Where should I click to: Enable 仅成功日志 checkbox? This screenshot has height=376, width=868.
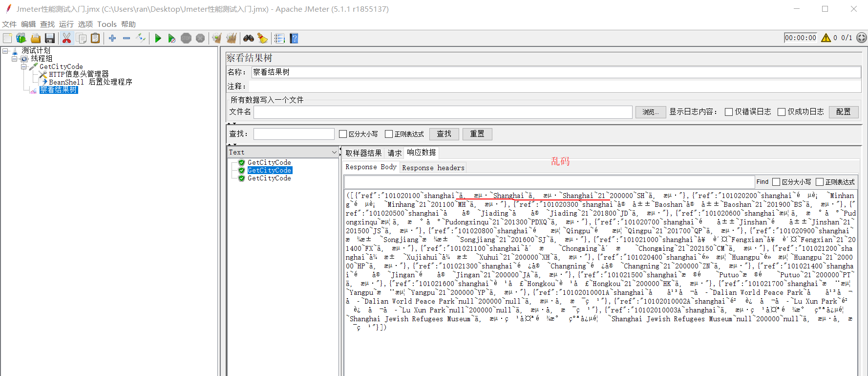782,112
